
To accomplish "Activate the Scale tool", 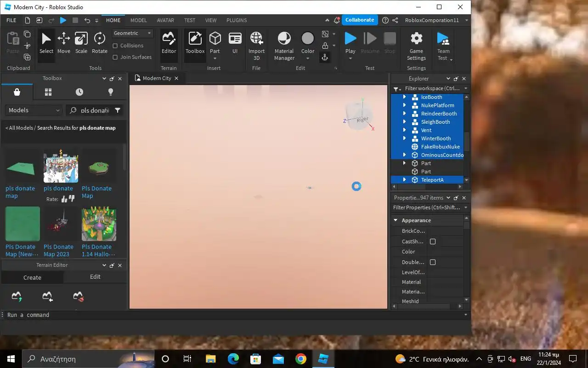I will (81, 43).
